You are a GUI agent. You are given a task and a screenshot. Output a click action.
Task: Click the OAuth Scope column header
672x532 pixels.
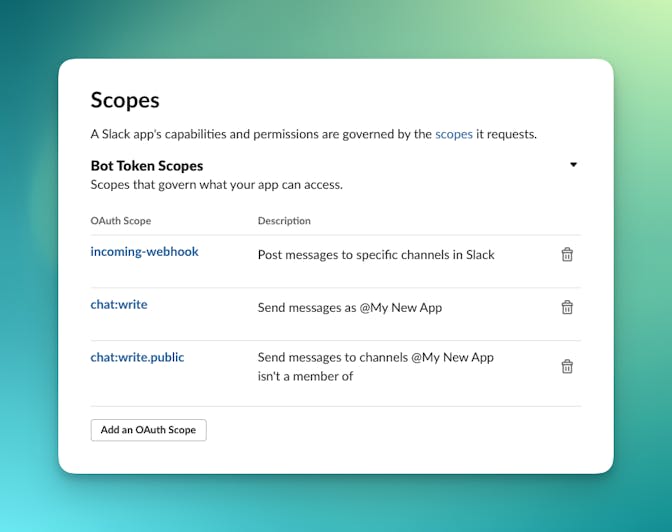tap(121, 221)
